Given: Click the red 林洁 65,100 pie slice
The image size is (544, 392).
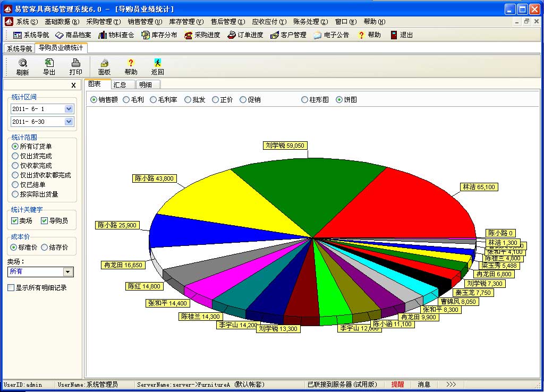Looking at the screenshot, I should coord(404,207).
